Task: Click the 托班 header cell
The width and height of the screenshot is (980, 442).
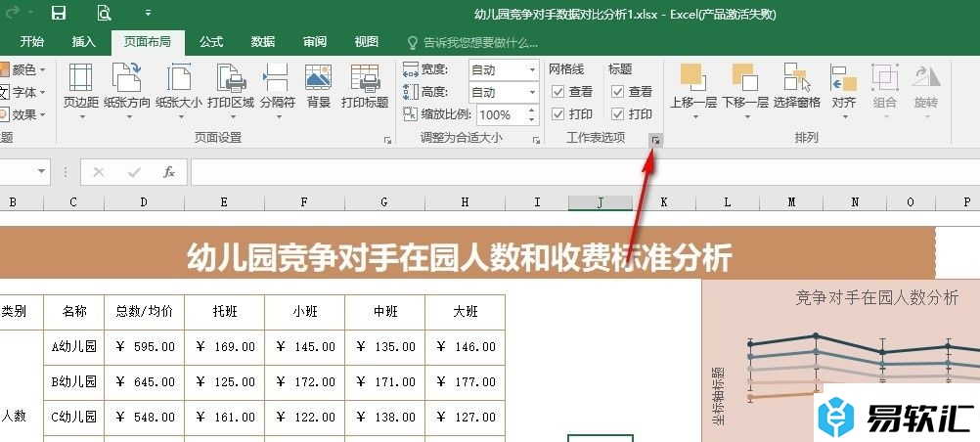Action: 224,312
